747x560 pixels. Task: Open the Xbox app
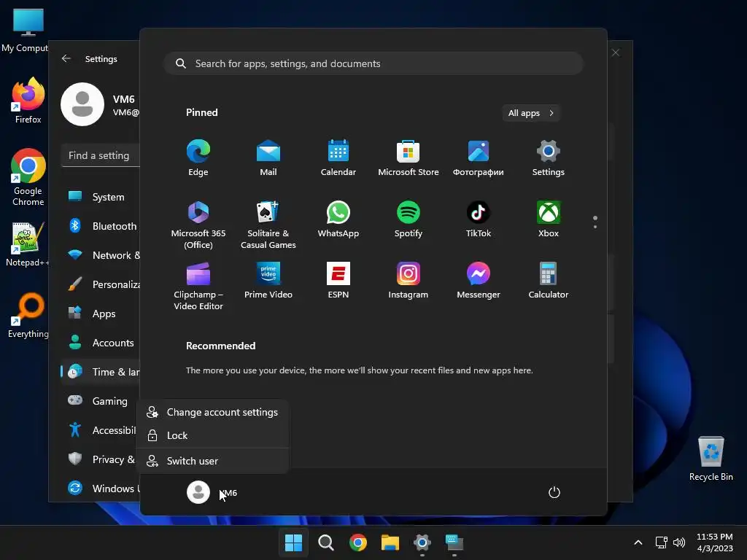coord(549,219)
